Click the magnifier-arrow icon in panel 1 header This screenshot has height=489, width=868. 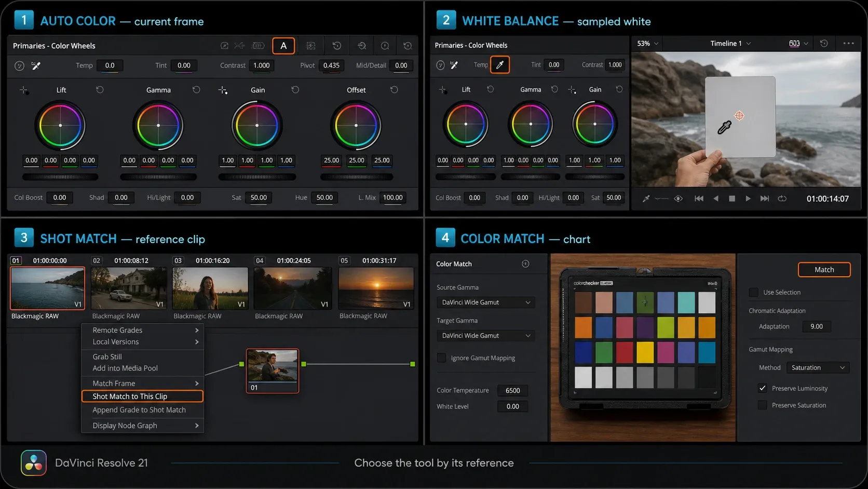tap(362, 46)
